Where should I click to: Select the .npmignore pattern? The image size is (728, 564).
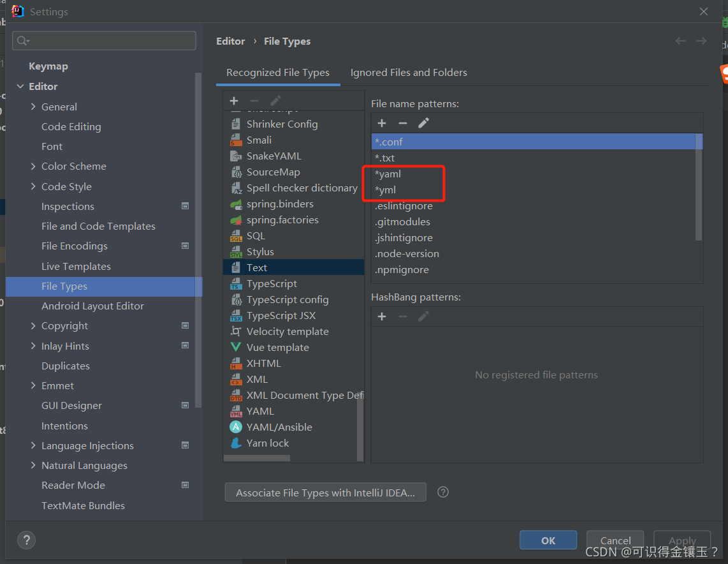[533, 269]
